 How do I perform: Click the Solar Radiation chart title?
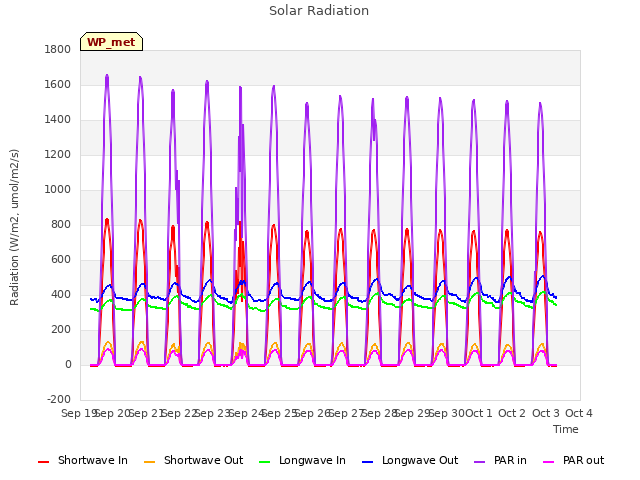coord(319,11)
